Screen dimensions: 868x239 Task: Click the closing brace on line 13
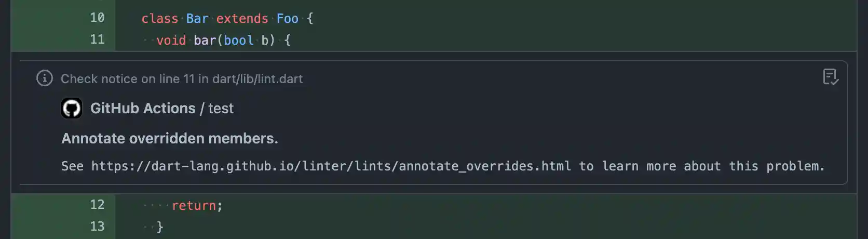pos(160,227)
